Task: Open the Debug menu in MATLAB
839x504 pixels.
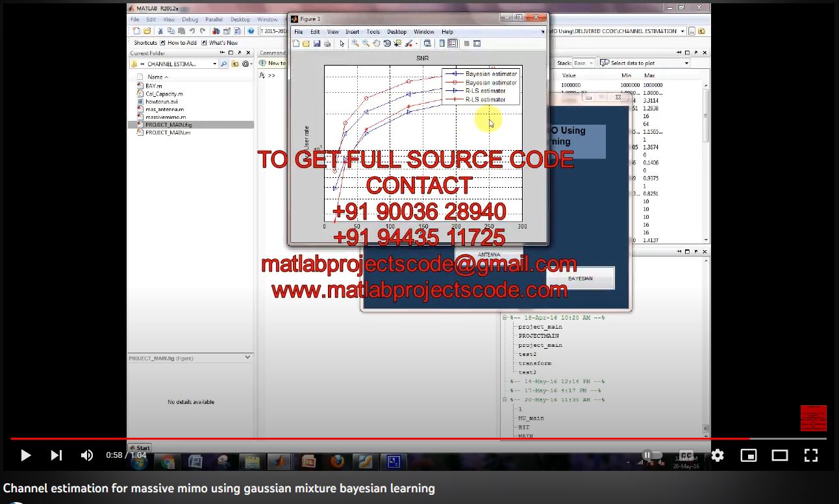Action: point(190,19)
